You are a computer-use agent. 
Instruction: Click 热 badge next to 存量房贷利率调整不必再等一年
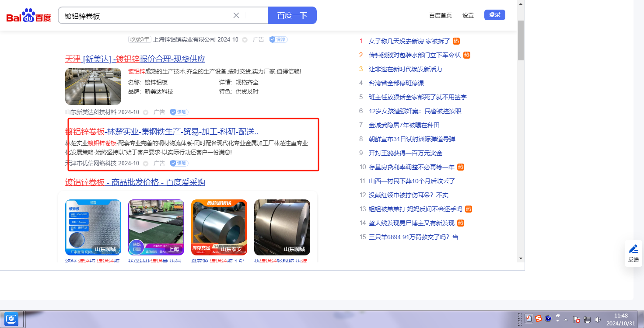461,167
